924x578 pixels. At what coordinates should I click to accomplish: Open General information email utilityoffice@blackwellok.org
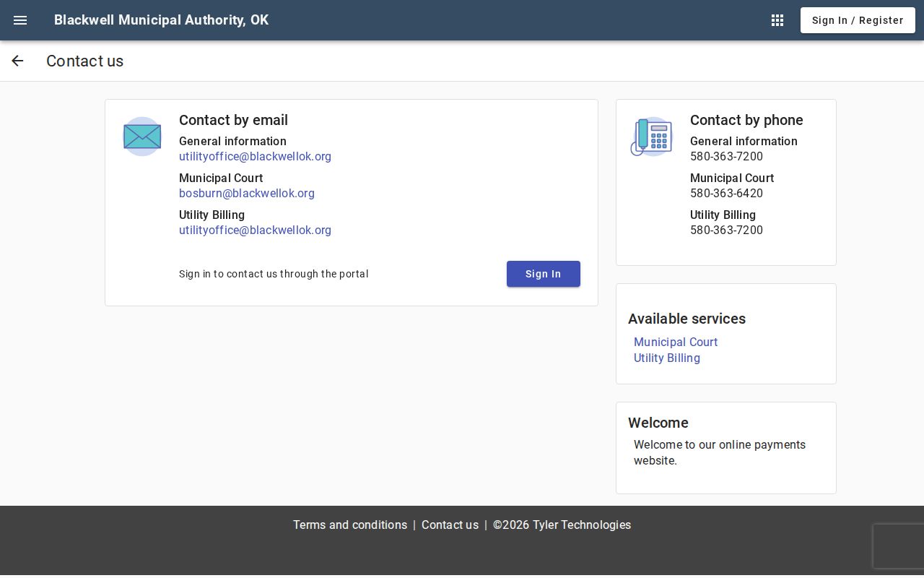[255, 157]
